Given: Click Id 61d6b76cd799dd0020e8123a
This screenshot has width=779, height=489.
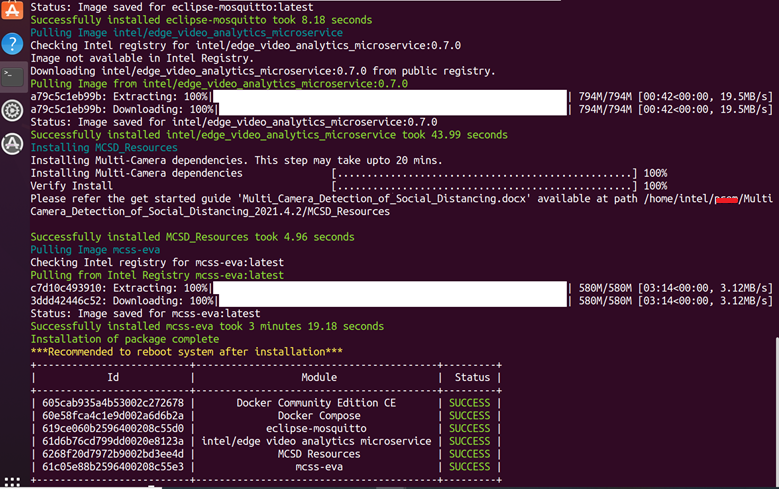Looking at the screenshot, I should (x=113, y=441).
